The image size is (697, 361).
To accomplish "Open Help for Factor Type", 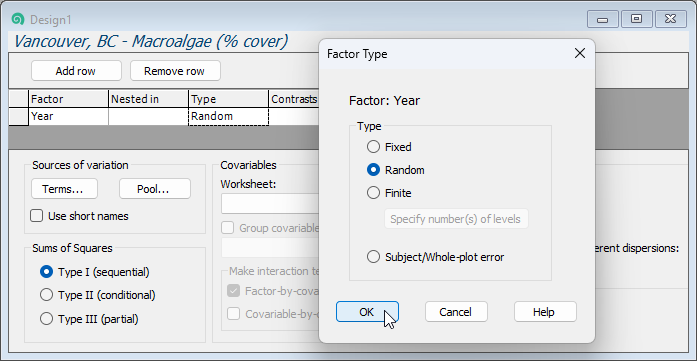I will coord(545,312).
